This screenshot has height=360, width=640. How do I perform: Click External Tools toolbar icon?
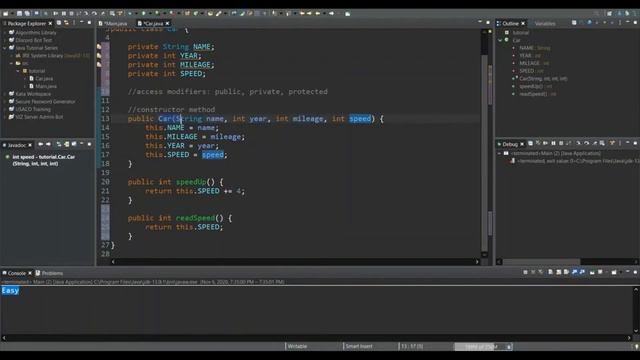click(x=172, y=13)
